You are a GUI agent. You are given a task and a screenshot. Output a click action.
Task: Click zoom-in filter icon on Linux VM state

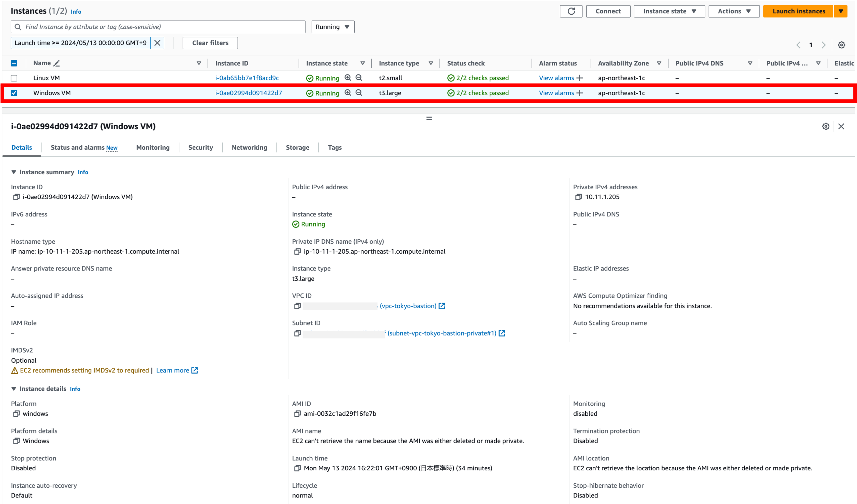(x=348, y=78)
